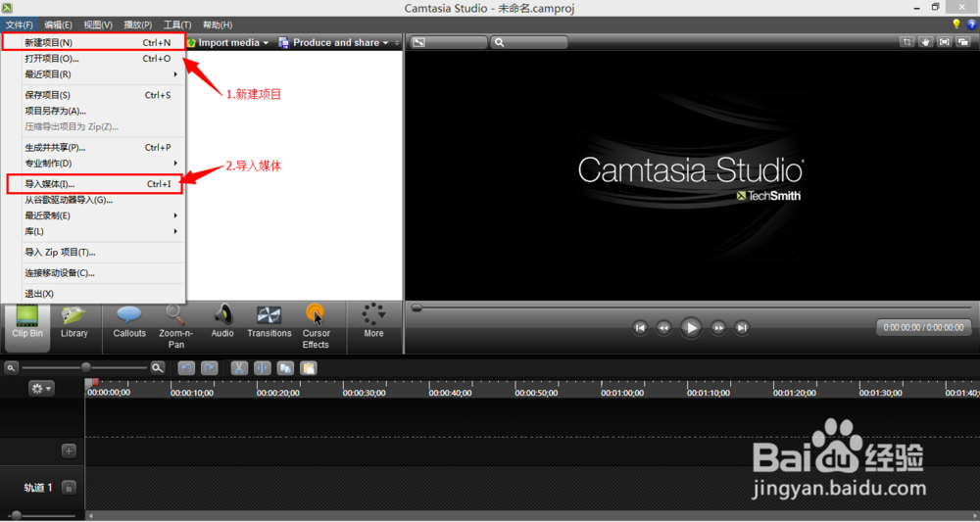980x522 pixels.
Task: Open the Cursor Effects tool
Action: click(316, 326)
